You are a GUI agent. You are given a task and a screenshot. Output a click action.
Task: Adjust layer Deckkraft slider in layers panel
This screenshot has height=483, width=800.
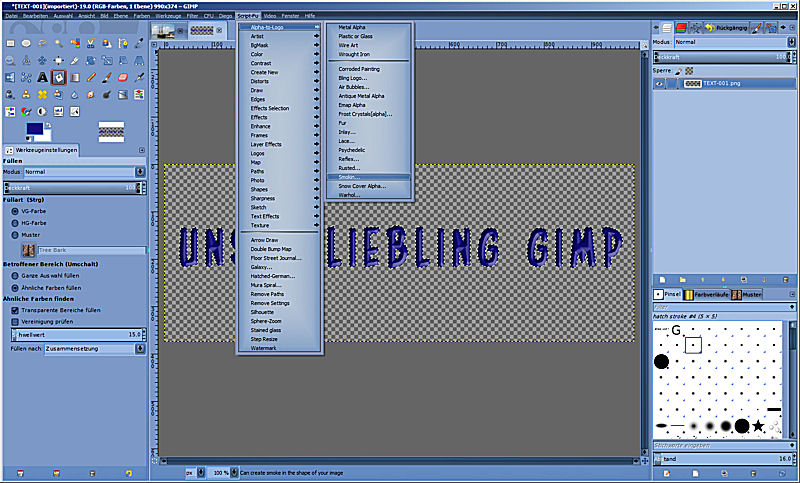click(x=723, y=57)
